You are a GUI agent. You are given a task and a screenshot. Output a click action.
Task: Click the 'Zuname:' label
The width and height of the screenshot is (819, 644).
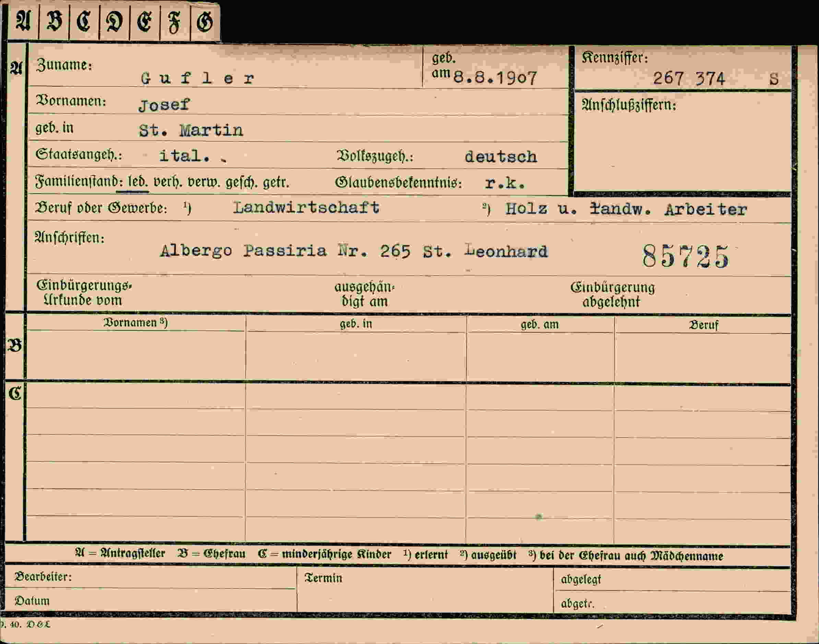pyautogui.click(x=64, y=65)
